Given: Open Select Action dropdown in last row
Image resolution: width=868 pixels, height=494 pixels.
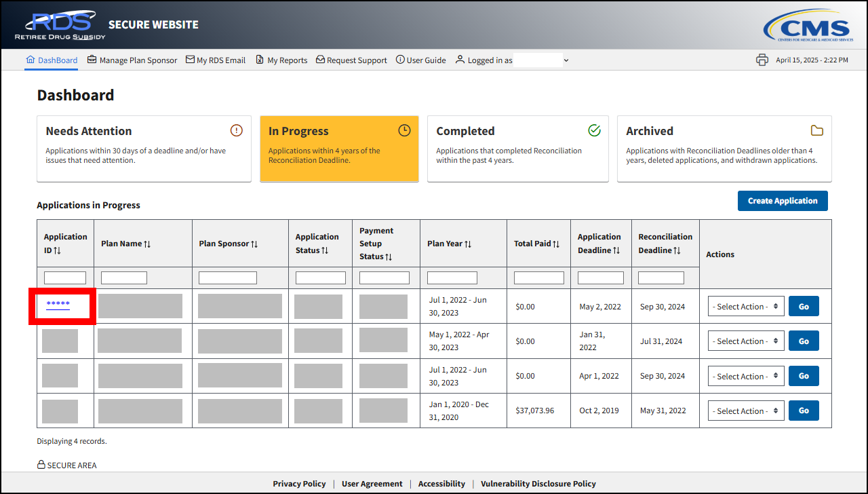Looking at the screenshot, I should tap(746, 411).
